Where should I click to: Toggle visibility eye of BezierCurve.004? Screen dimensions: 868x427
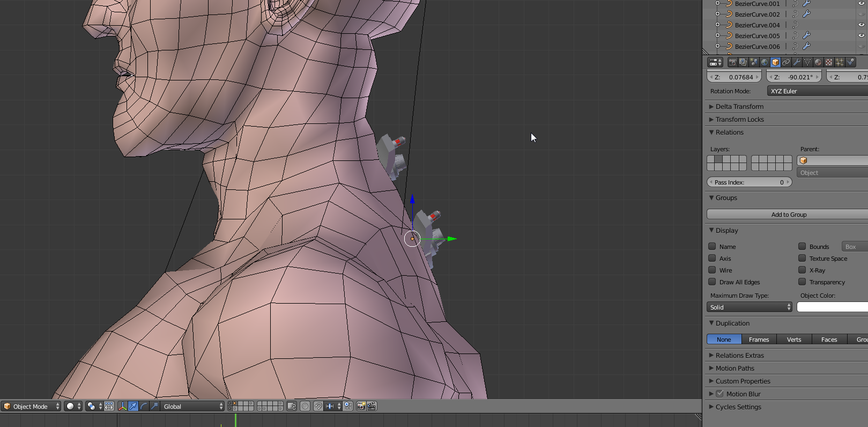[x=861, y=25]
